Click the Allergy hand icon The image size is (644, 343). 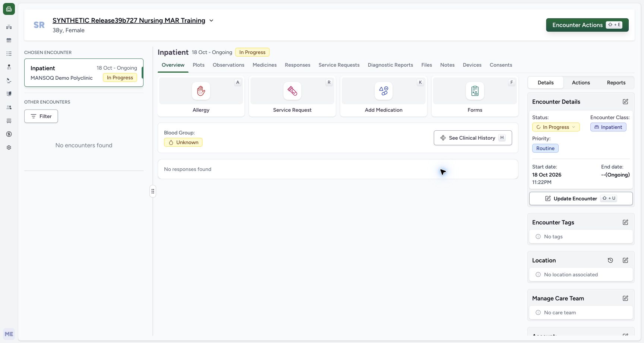[x=201, y=91]
